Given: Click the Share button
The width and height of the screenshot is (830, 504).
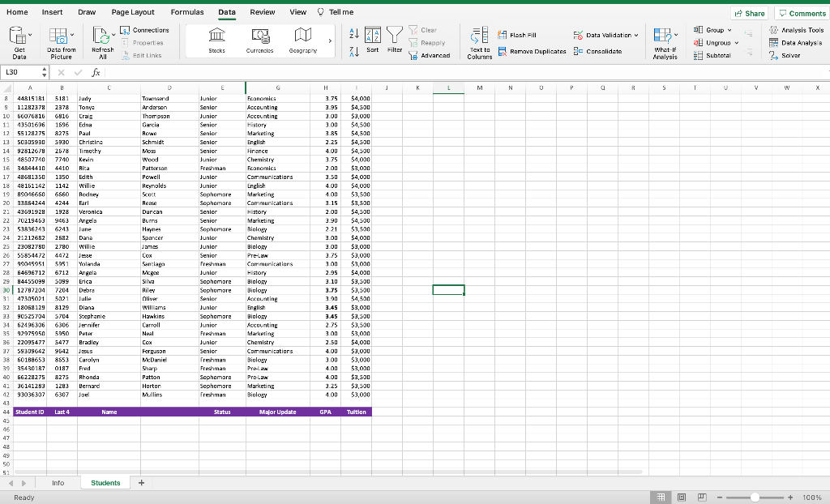Looking at the screenshot, I should click(747, 12).
